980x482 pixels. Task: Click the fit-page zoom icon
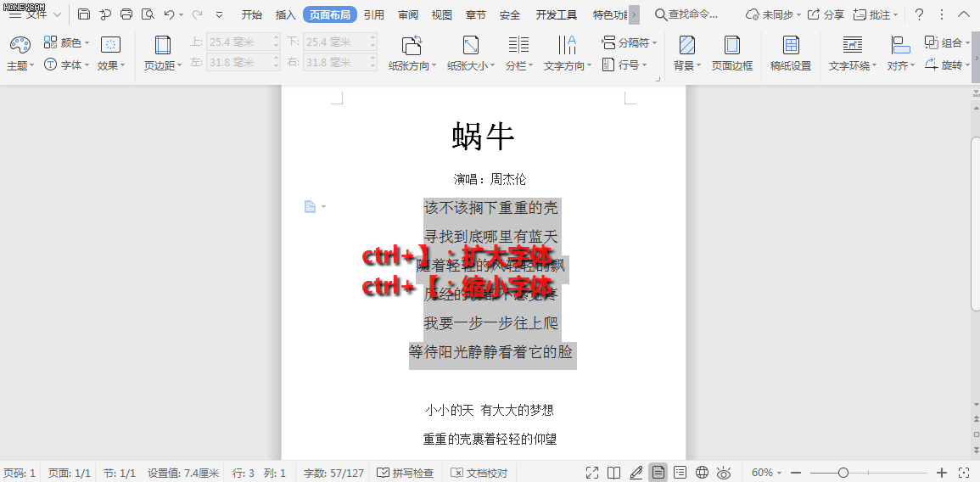click(x=965, y=473)
